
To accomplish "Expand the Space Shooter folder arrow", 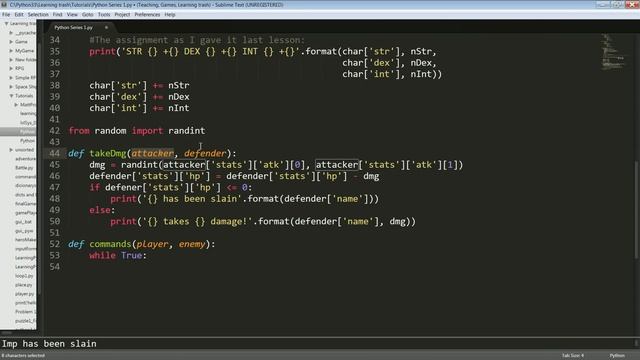I will tap(11, 87).
